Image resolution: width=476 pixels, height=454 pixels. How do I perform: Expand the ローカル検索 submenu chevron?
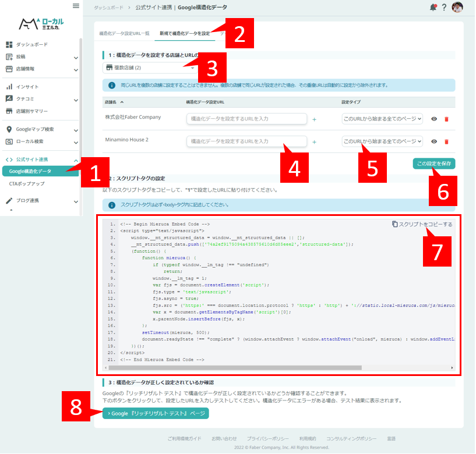pos(76,143)
